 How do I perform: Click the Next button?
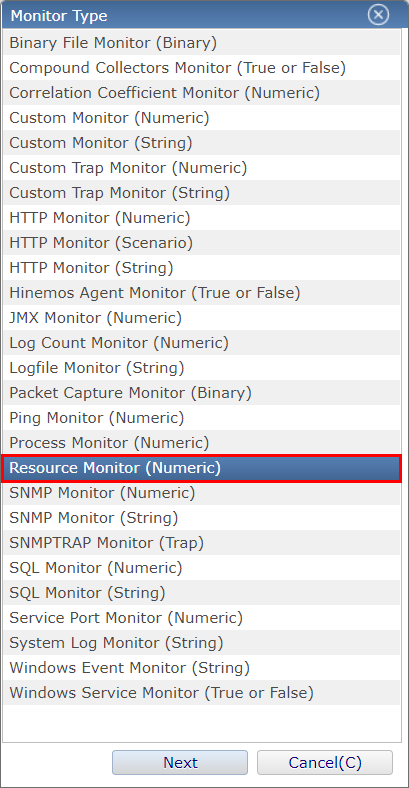180,762
